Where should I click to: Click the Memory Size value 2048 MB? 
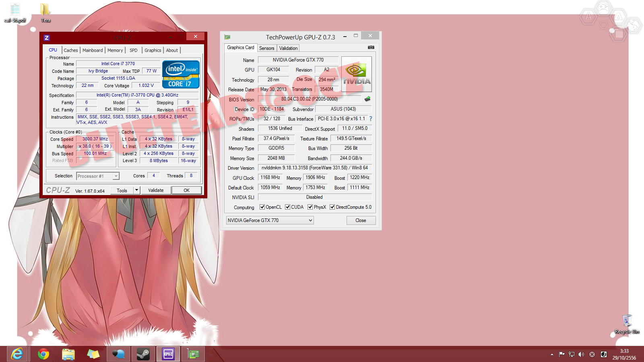click(276, 158)
